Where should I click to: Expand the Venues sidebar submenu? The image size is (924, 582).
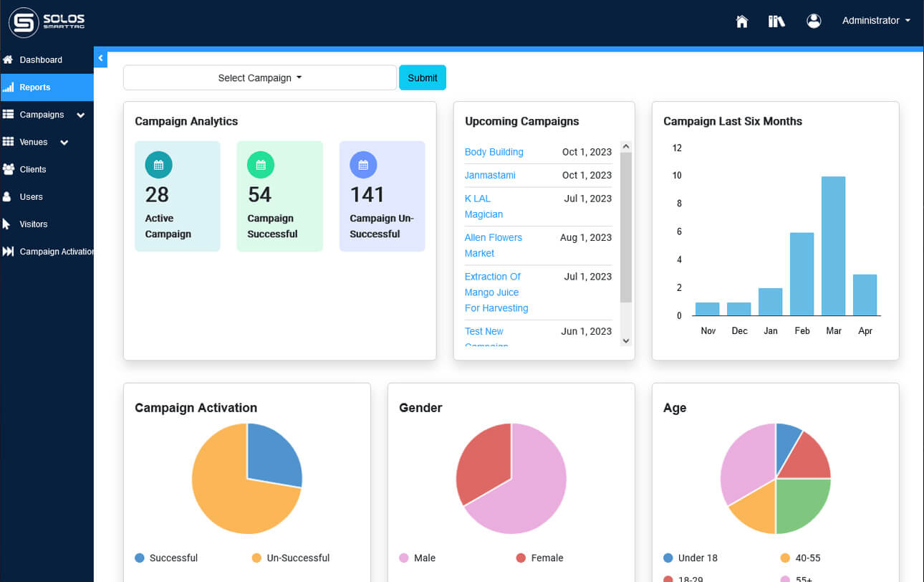pos(64,142)
